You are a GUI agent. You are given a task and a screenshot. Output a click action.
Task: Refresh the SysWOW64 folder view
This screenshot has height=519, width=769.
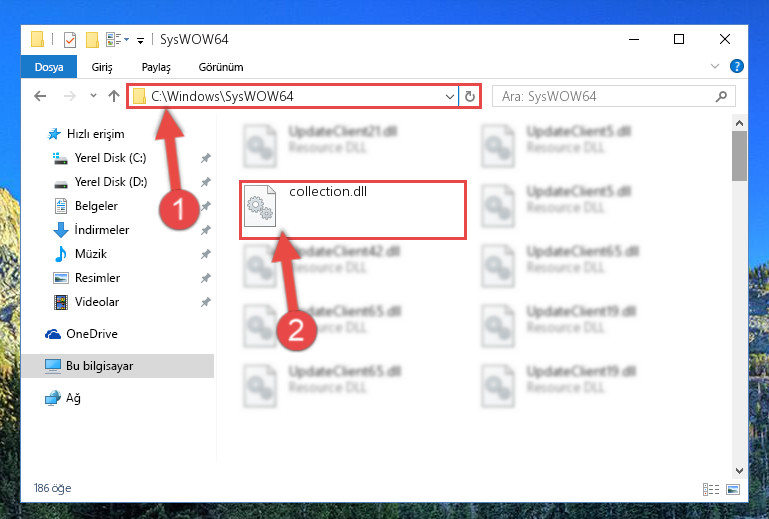[470, 97]
